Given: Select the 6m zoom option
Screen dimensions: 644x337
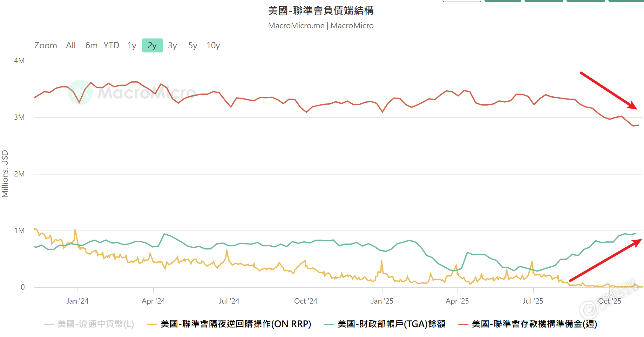Looking at the screenshot, I should click(x=91, y=45).
